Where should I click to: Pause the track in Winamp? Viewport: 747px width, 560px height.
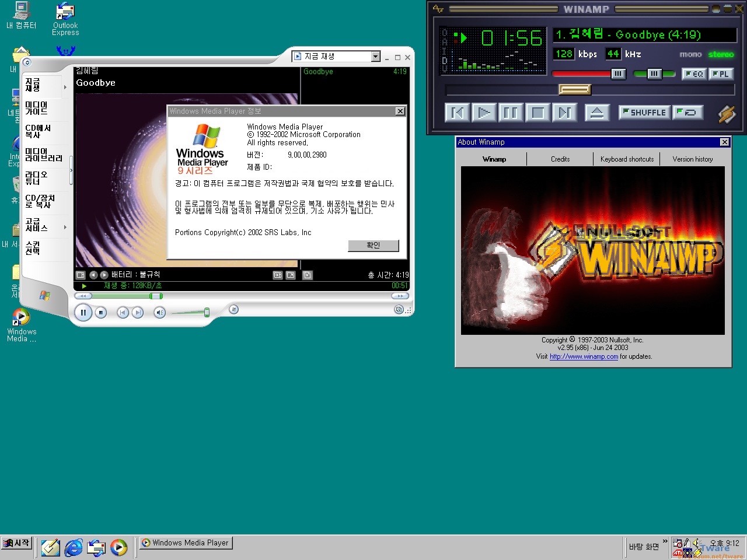511,113
